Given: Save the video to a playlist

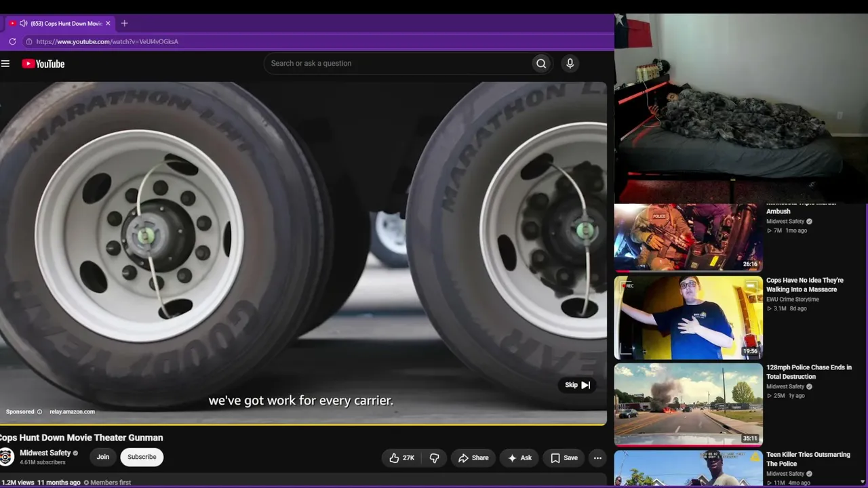Looking at the screenshot, I should 564,458.
